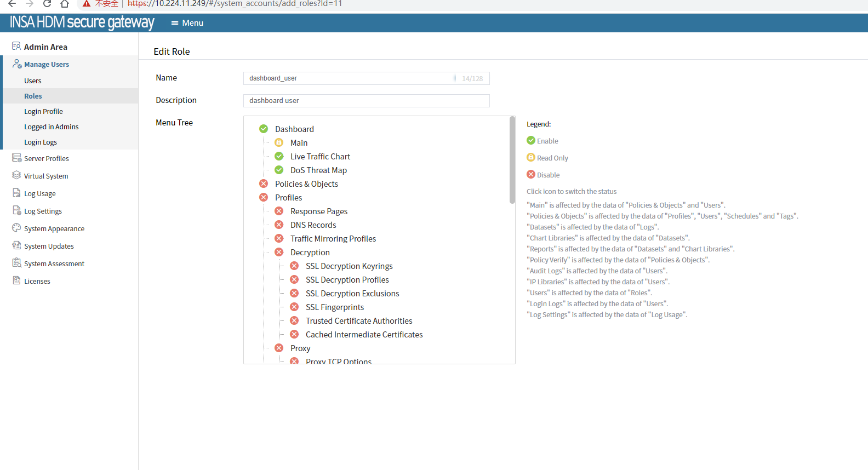Screen dimensions: 868x470
Task: Switch the Policies & Objects status icon
Action: click(x=264, y=184)
